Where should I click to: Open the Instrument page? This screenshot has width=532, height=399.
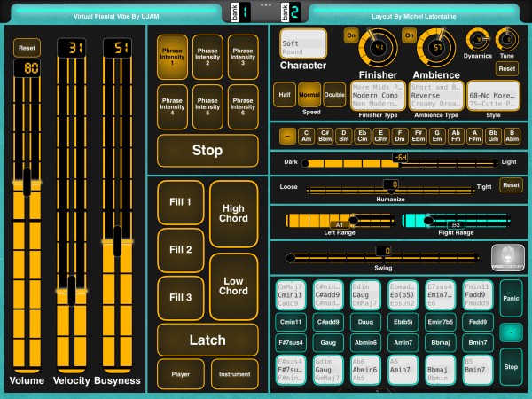(x=234, y=374)
